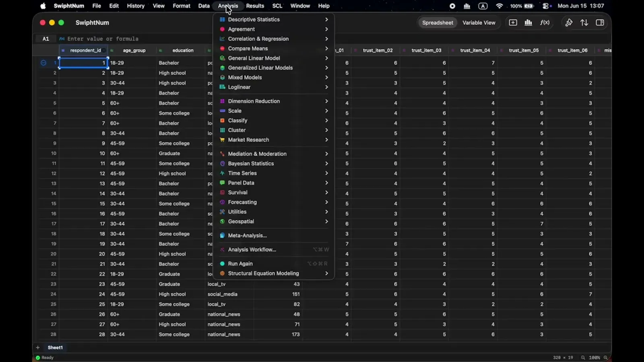Expand Loglinear submenu
Viewport: 644px width, 362px height.
coord(274,87)
